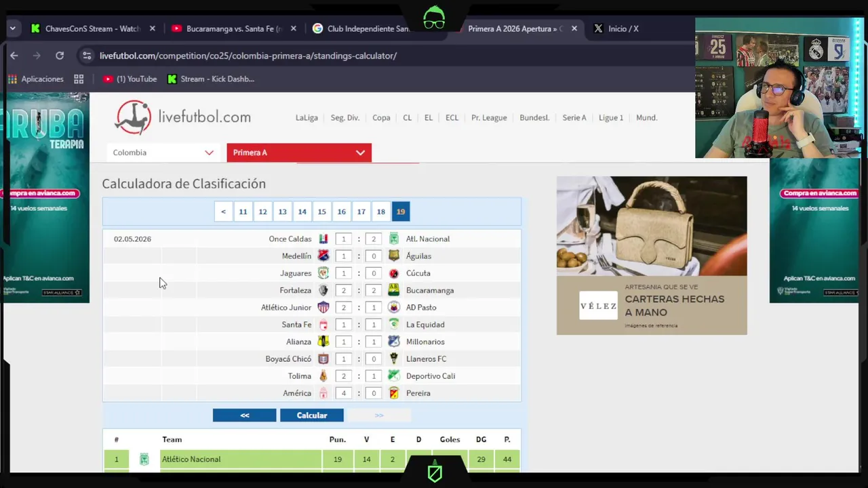The width and height of the screenshot is (868, 488).
Task: Close the ChavesConS Stream tab
Action: [x=153, y=28]
